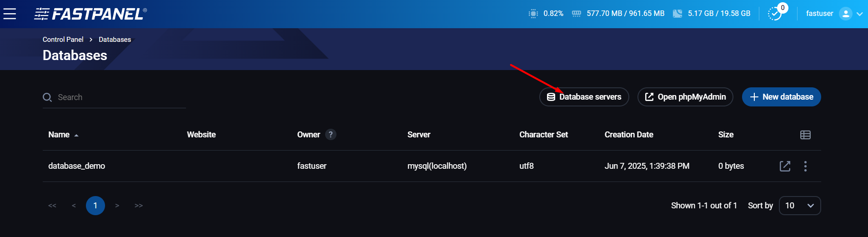The height and width of the screenshot is (237, 868).
Task: Click the Databases breadcrumb item
Action: tap(115, 40)
